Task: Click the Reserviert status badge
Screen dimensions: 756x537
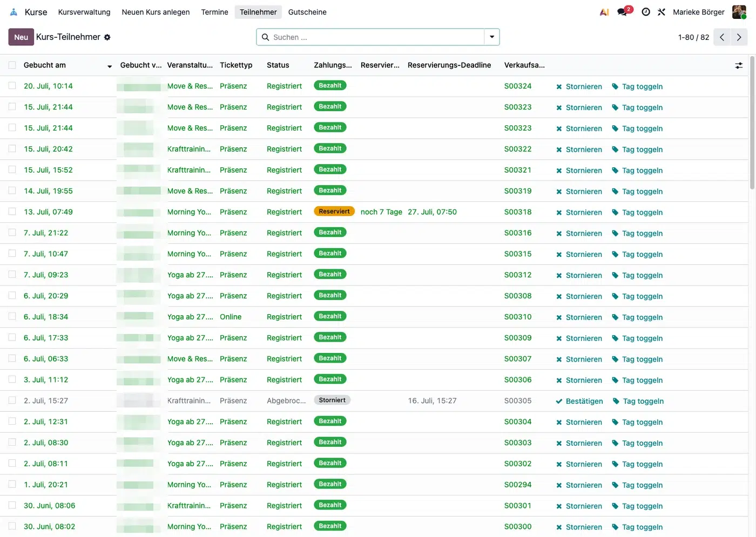Action: pyautogui.click(x=334, y=212)
